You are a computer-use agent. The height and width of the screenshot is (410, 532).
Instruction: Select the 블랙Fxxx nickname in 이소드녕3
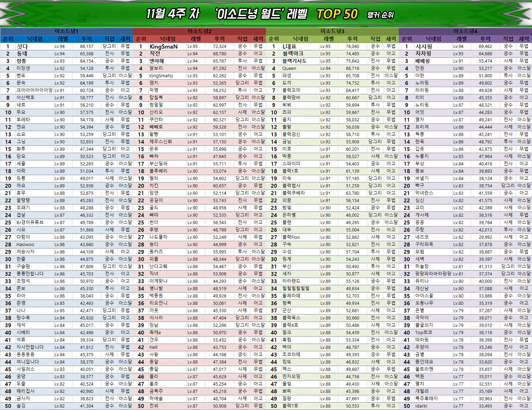(291, 237)
